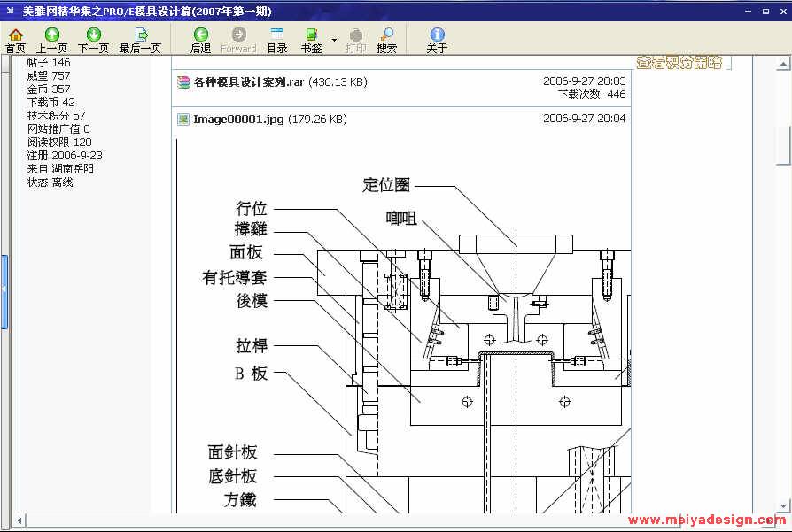Click the vertical scrollbar down arrow
Viewport: 792px width, 532px height.
click(x=782, y=506)
